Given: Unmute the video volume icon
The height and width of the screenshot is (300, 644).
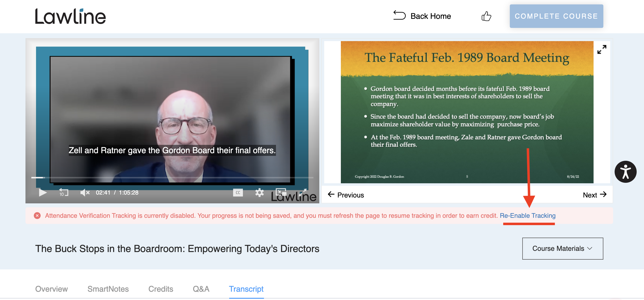Looking at the screenshot, I should (x=85, y=193).
